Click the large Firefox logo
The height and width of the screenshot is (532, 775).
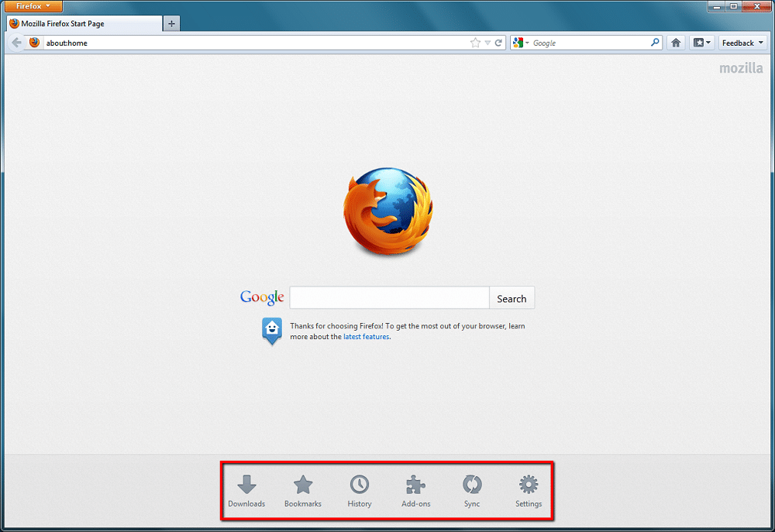click(x=388, y=211)
